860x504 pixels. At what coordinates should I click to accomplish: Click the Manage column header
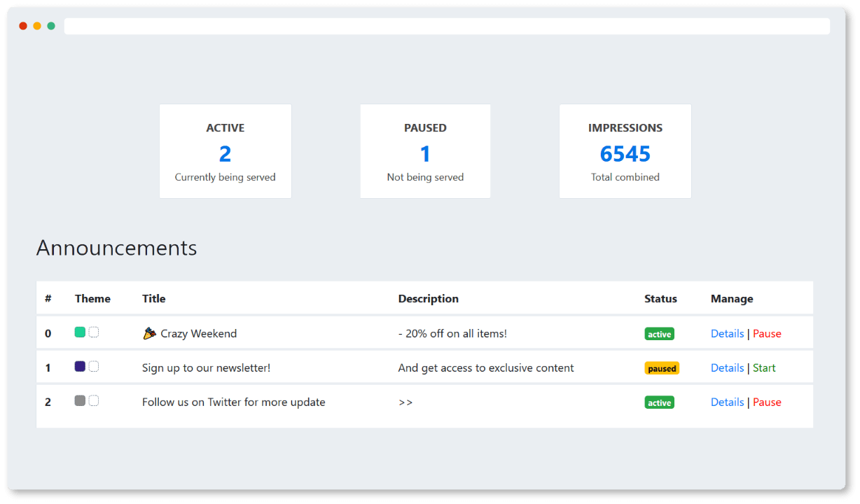(x=732, y=299)
